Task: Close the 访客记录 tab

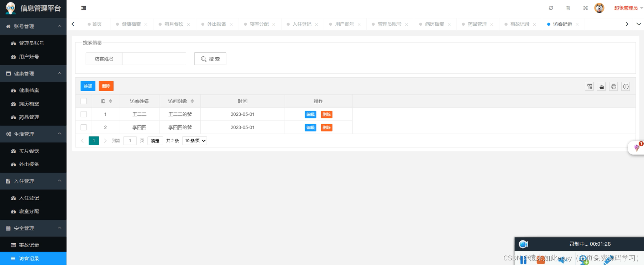Action: pos(577,24)
